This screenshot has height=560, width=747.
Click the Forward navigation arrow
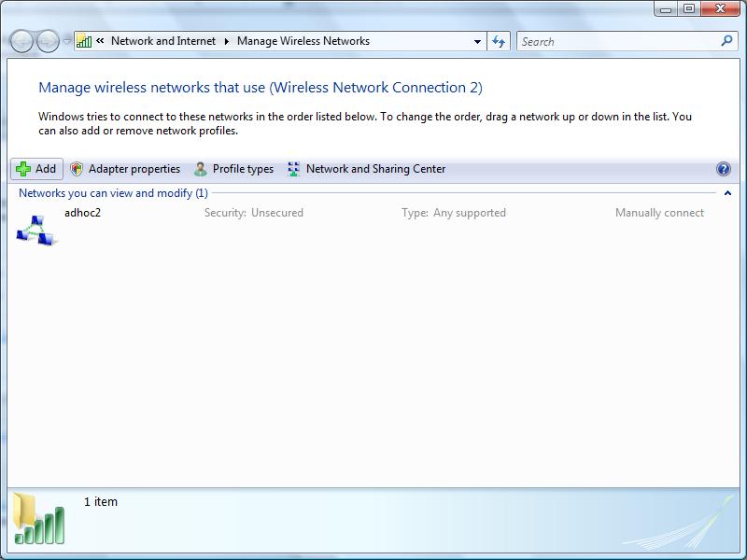point(48,41)
